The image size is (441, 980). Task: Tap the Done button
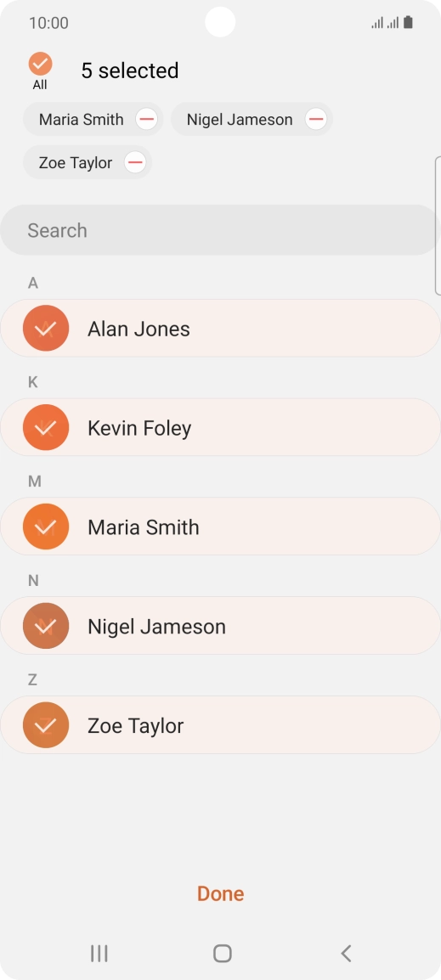tap(220, 893)
